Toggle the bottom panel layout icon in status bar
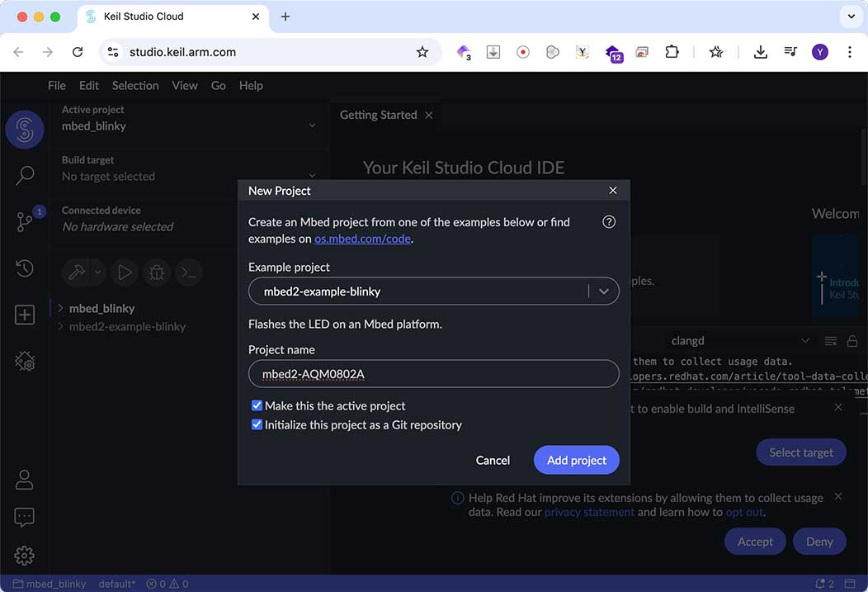The image size is (868, 592). tap(850, 584)
